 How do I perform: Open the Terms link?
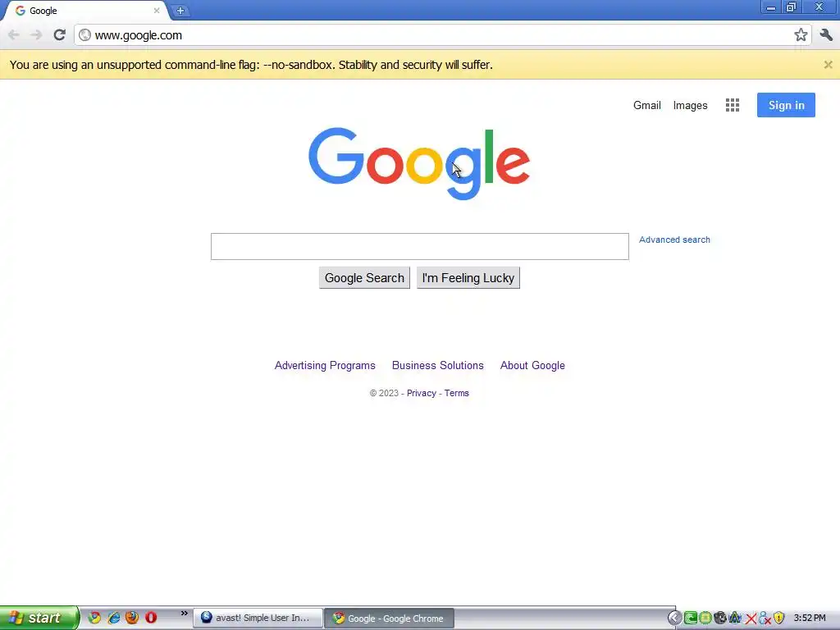(x=456, y=393)
